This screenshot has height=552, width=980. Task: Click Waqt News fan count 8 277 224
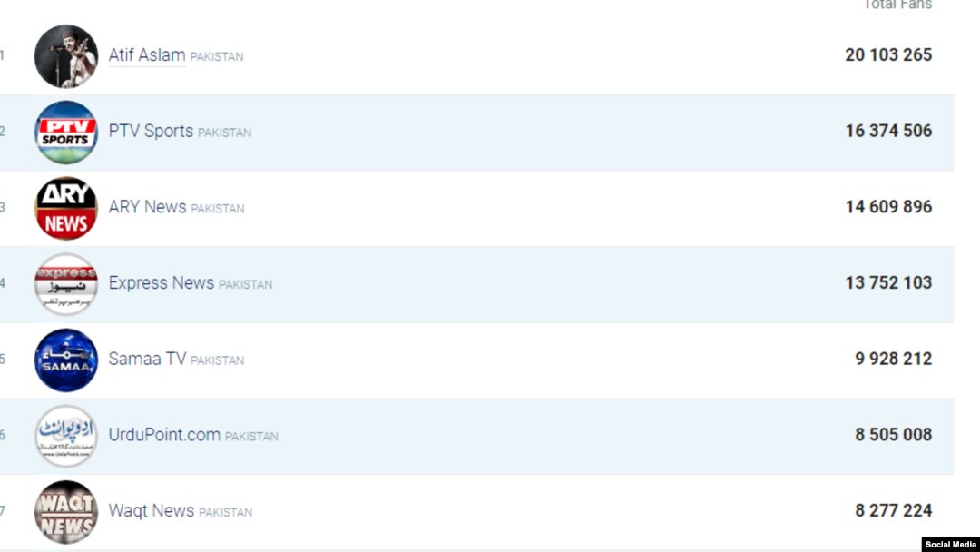893,511
